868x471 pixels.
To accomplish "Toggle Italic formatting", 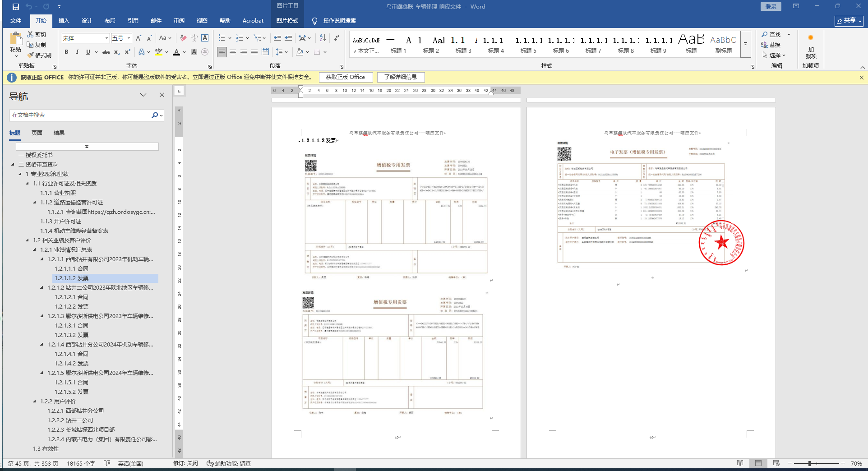I will click(77, 52).
